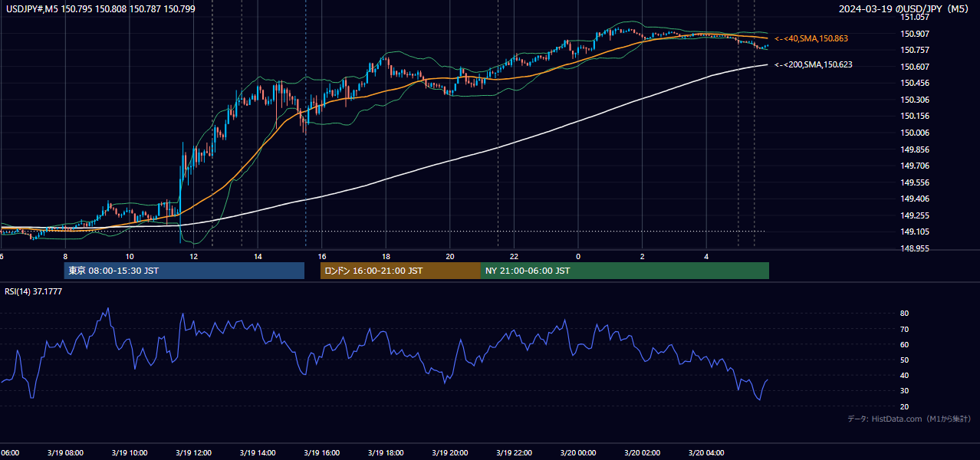Click hour label 16 under the price chart
Viewport: 980px width, 460px height.
pos(322,257)
